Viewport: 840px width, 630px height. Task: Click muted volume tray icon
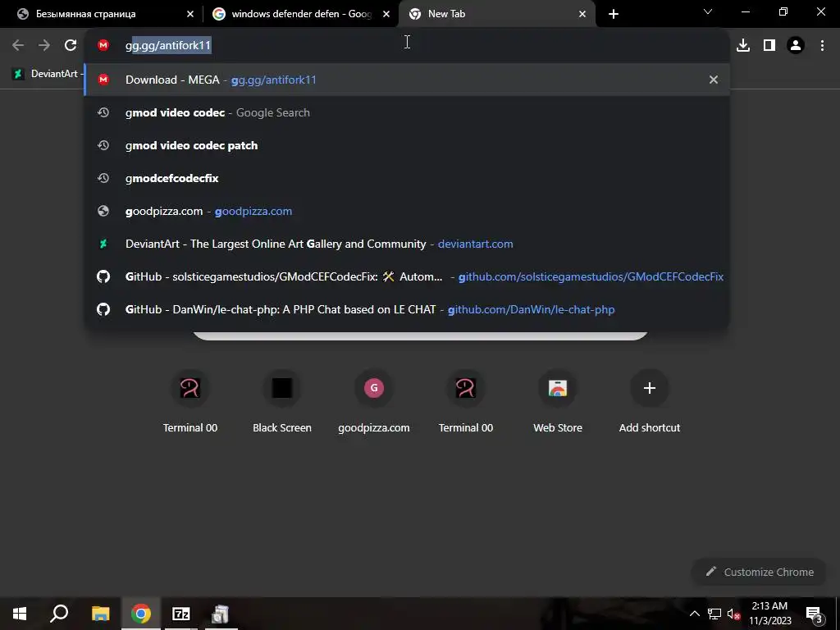pyautogui.click(x=733, y=614)
